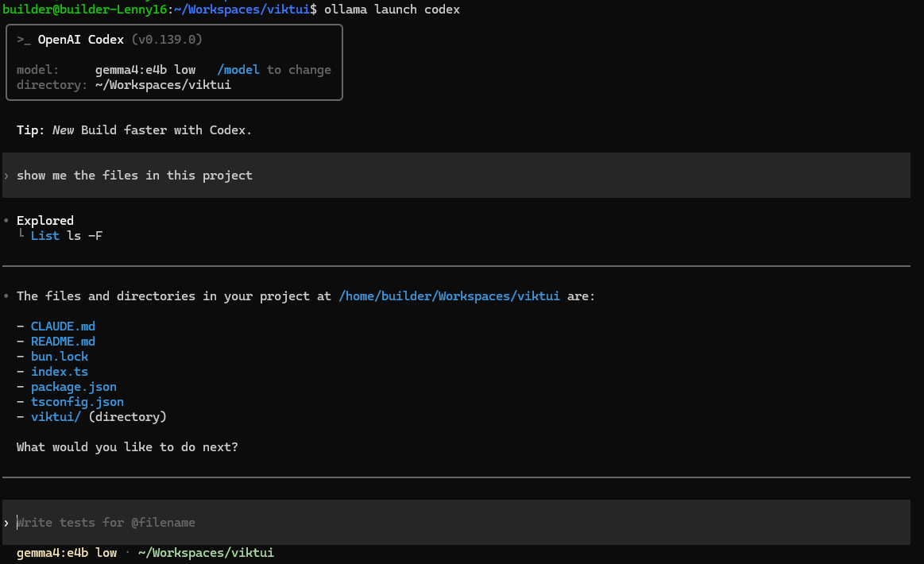Click the 'ls -F' command text

(85, 236)
